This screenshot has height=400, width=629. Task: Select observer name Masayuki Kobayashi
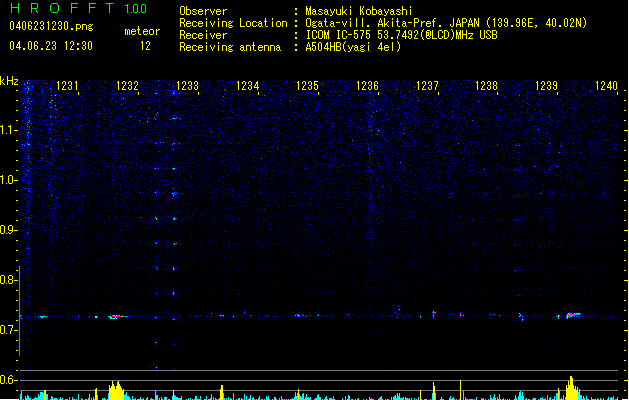[x=359, y=11]
